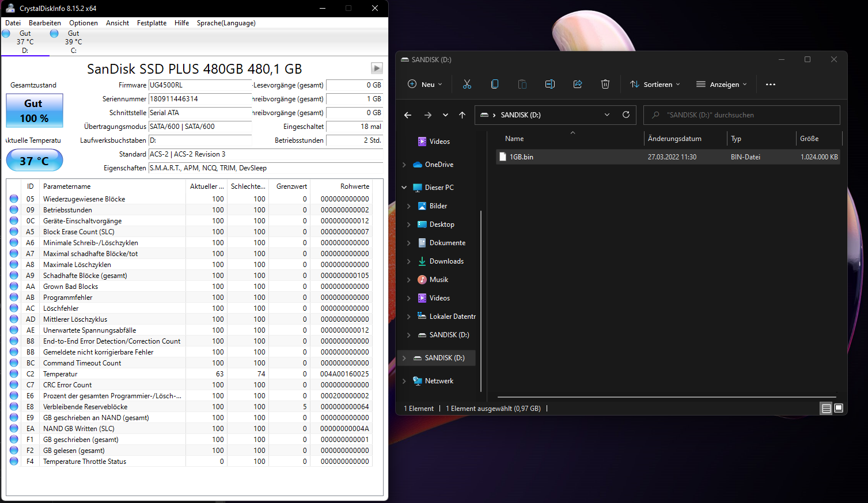Select the D: drive status orb at 37 °C
The height and width of the screenshot is (503, 868).
(6, 33)
